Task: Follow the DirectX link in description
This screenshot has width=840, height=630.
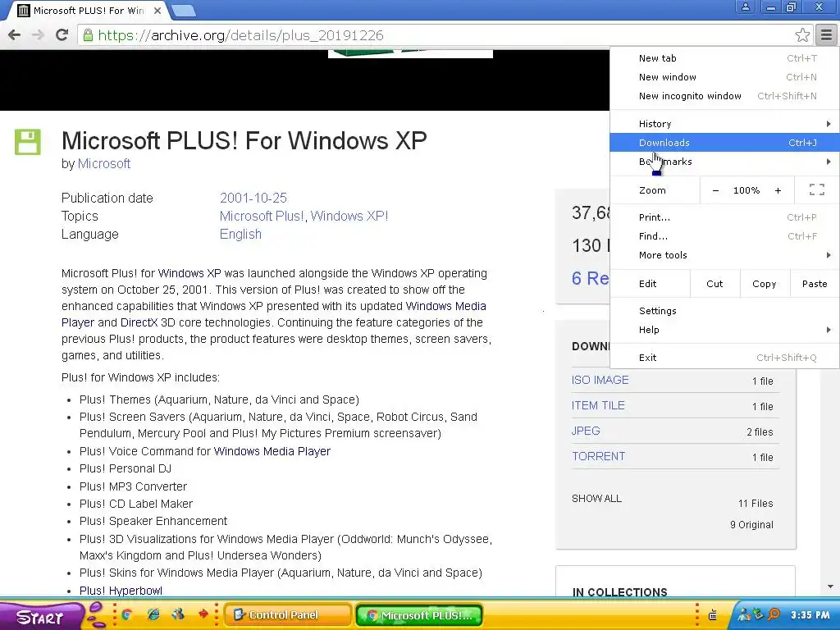Action: (x=139, y=322)
